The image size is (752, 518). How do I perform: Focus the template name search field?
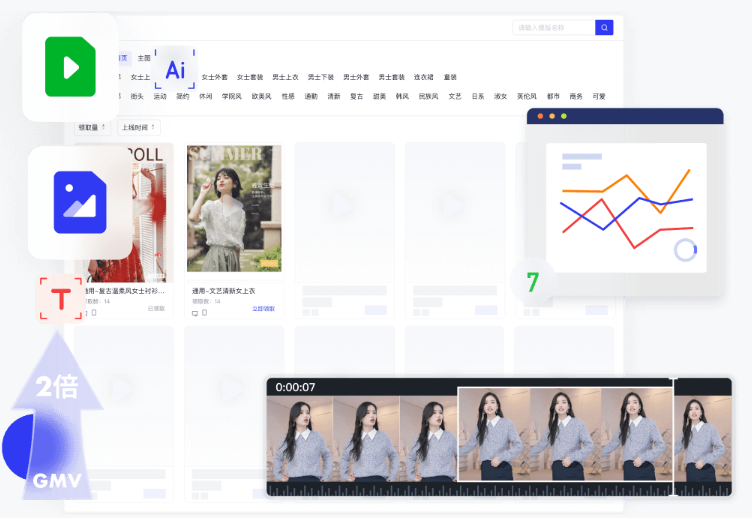553,27
